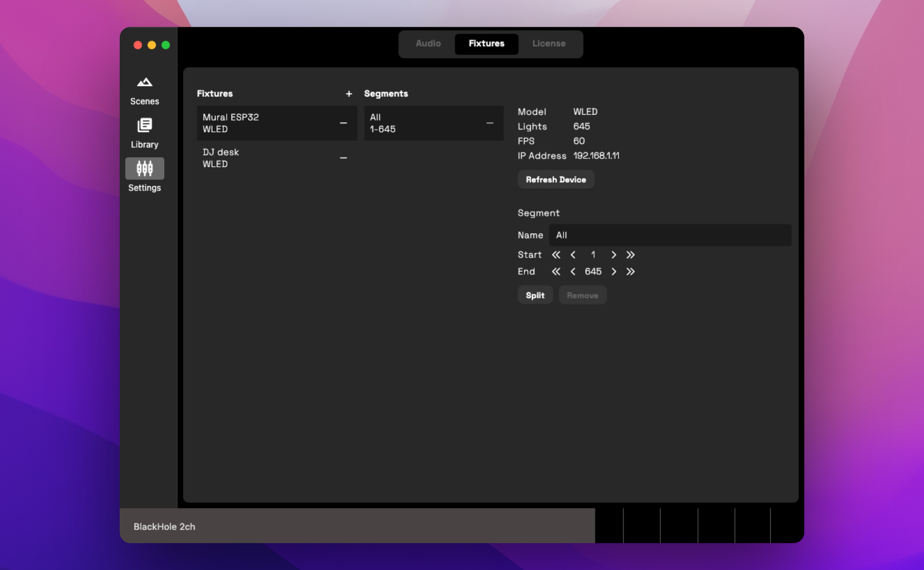Open the Scenes view from sidebar
Image resolution: width=924 pixels, height=570 pixels.
point(145,91)
